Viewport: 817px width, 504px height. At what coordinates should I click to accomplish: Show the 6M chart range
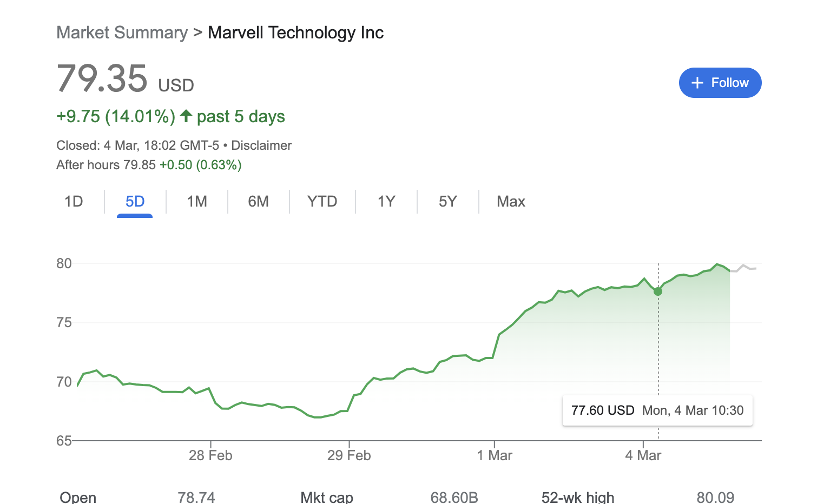tap(258, 202)
